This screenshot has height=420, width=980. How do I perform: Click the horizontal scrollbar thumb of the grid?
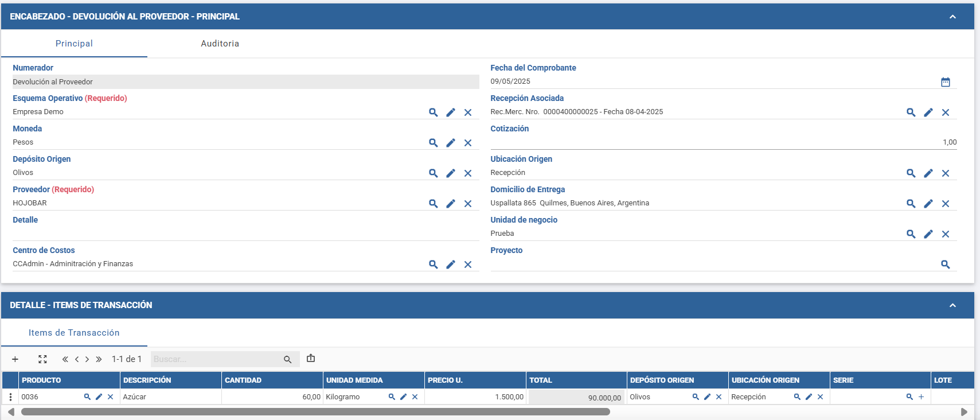[x=315, y=412]
